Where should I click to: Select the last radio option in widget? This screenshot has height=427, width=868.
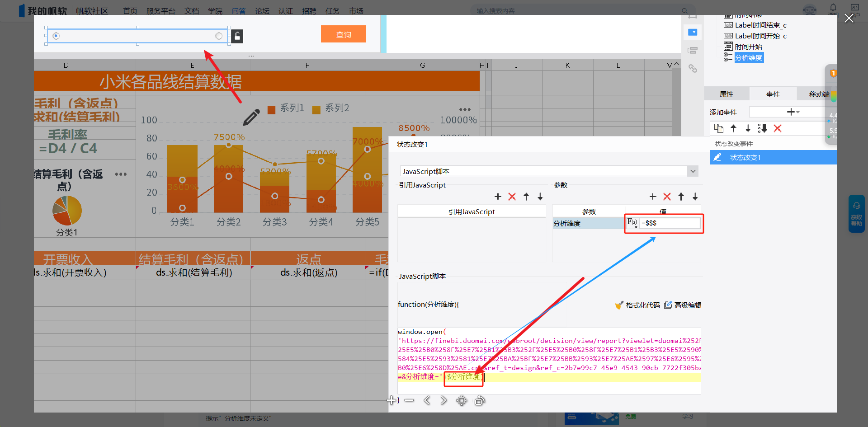pos(219,36)
